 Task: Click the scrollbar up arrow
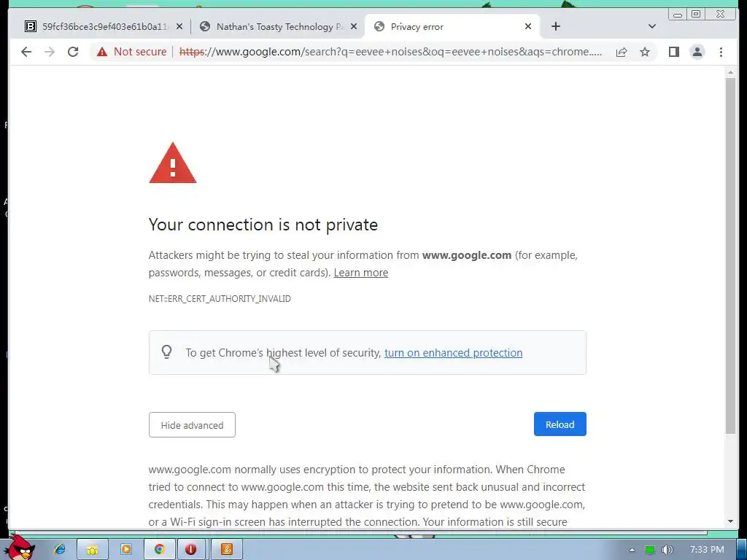click(x=730, y=72)
